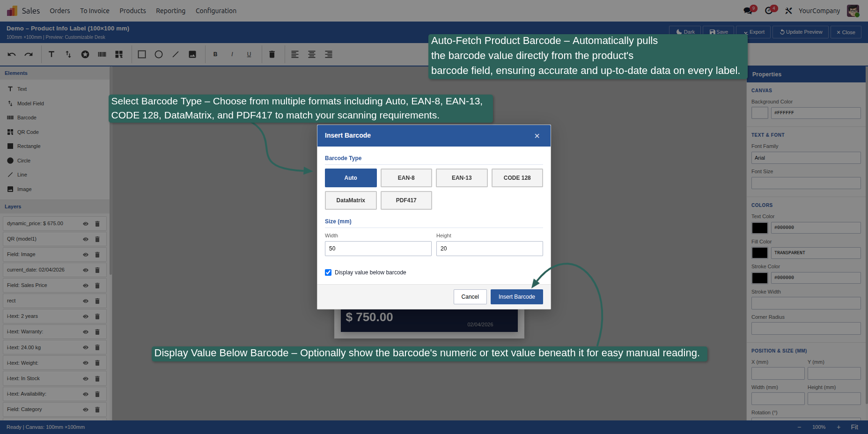Select the Auto barcode type
This screenshot has width=868, height=434.
pos(351,178)
